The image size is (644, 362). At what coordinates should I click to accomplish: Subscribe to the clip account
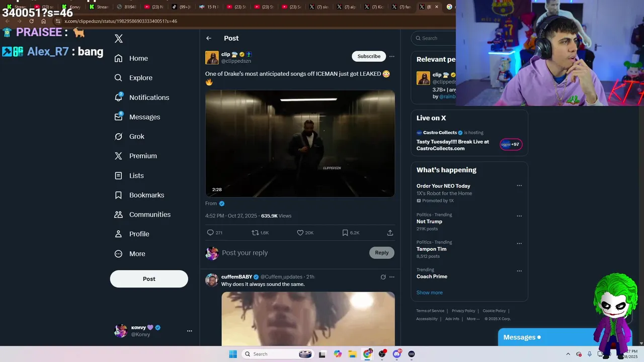[369, 56]
